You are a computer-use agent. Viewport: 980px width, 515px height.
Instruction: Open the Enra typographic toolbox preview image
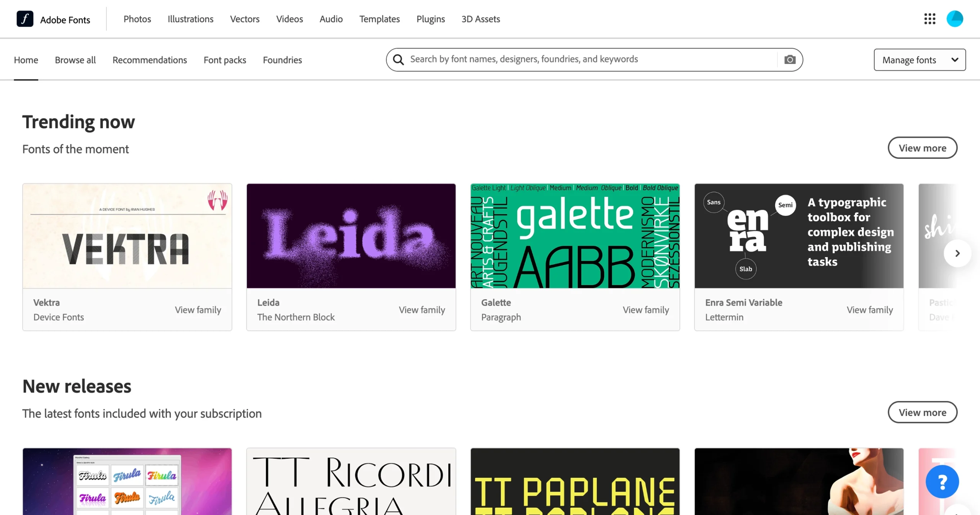[799, 236]
